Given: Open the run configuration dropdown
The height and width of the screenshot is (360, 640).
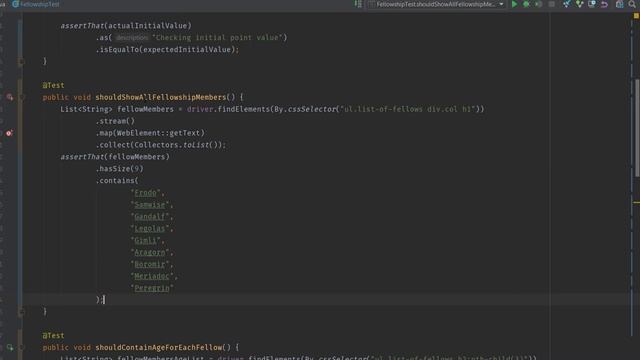Looking at the screenshot, I should tap(437, 4).
